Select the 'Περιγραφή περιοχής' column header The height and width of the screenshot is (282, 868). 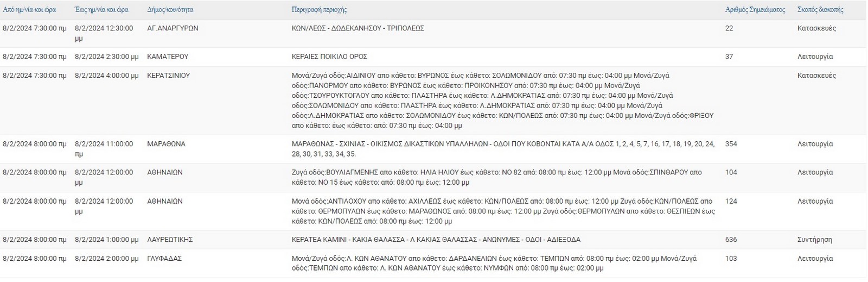pyautogui.click(x=318, y=10)
